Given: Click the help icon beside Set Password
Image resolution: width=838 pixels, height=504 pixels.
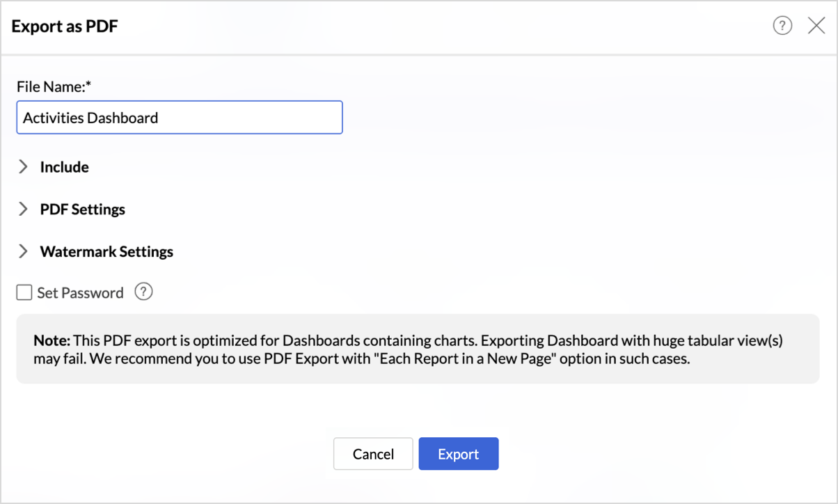Looking at the screenshot, I should (x=143, y=292).
